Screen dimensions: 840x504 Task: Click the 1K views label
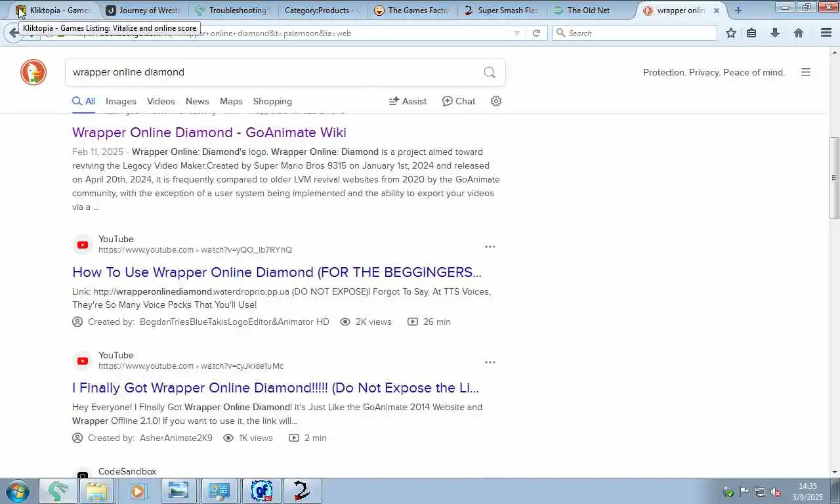(x=256, y=438)
